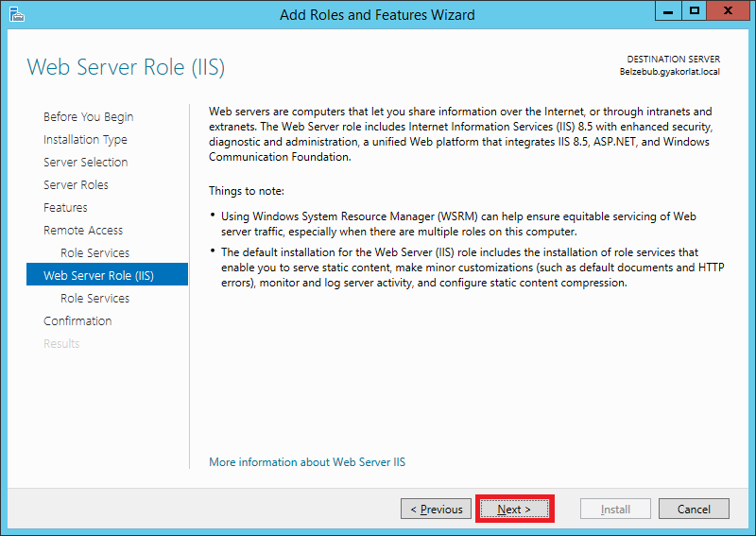Click the Next button
This screenshot has height=536, width=756.
514,509
